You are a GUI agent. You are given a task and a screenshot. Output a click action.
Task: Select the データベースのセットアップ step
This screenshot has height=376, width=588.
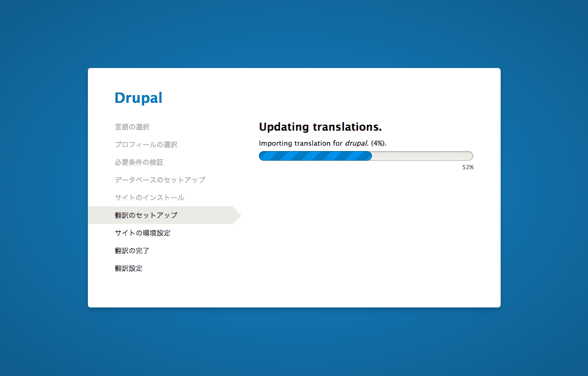pyautogui.click(x=160, y=180)
